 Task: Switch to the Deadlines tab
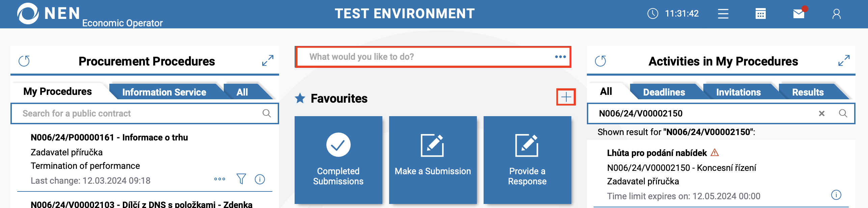click(x=664, y=92)
